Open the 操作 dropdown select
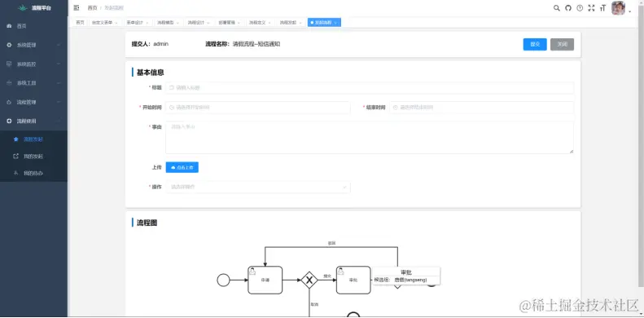This screenshot has height=318, width=644. (x=258, y=187)
